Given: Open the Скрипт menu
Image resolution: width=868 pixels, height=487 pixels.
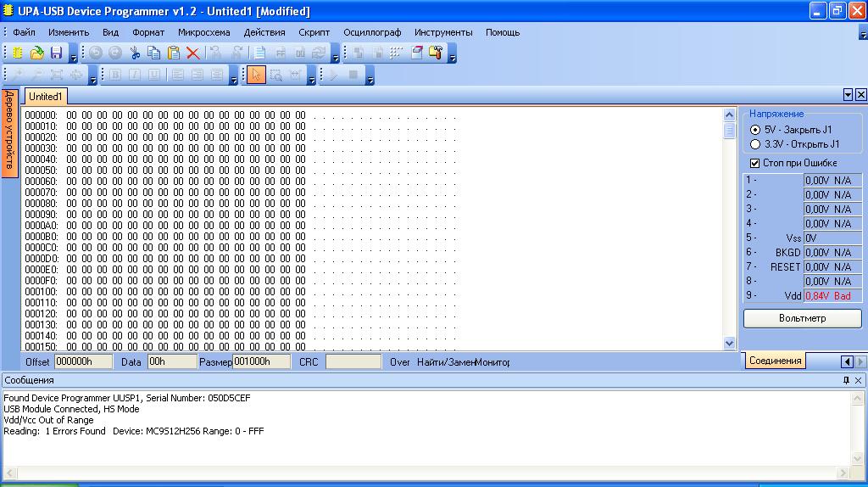Looking at the screenshot, I should coord(314,32).
